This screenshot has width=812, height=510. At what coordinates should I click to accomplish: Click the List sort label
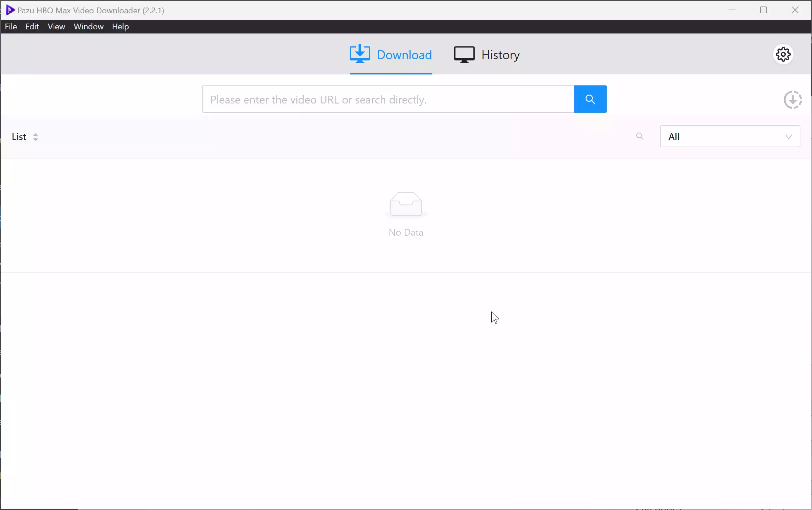pyautogui.click(x=19, y=137)
